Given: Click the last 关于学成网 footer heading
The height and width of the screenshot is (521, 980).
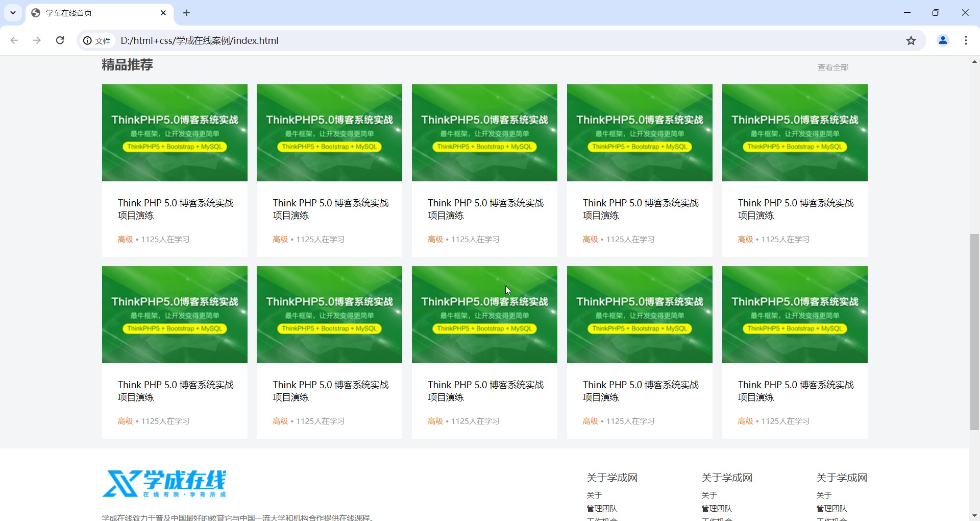Looking at the screenshot, I should coord(842,478).
